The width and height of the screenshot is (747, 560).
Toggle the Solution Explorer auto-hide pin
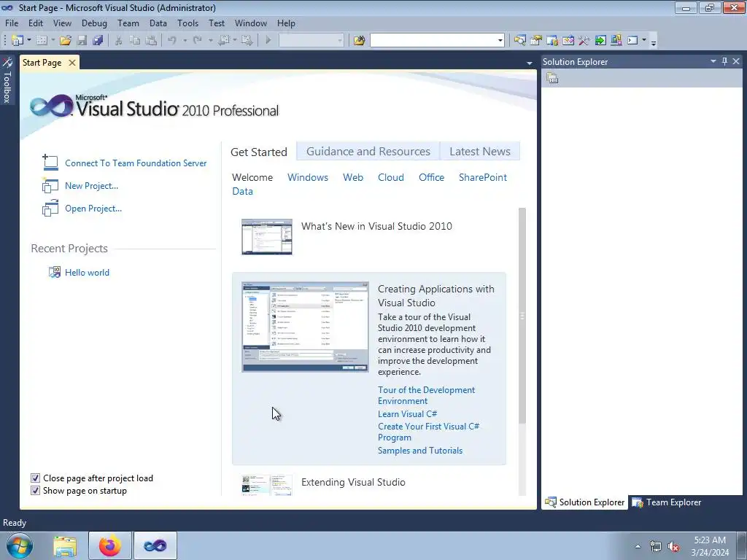724,61
